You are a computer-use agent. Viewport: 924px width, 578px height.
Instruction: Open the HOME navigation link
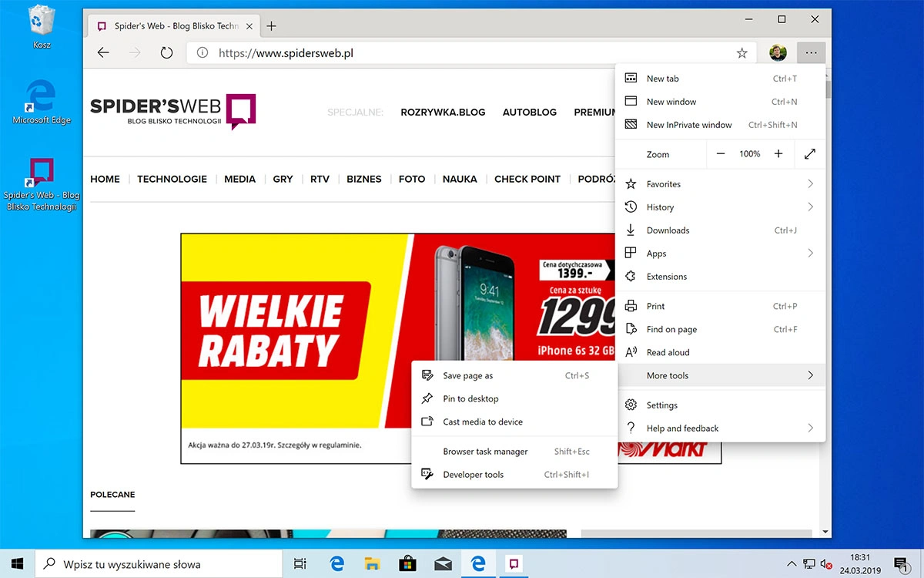point(105,179)
